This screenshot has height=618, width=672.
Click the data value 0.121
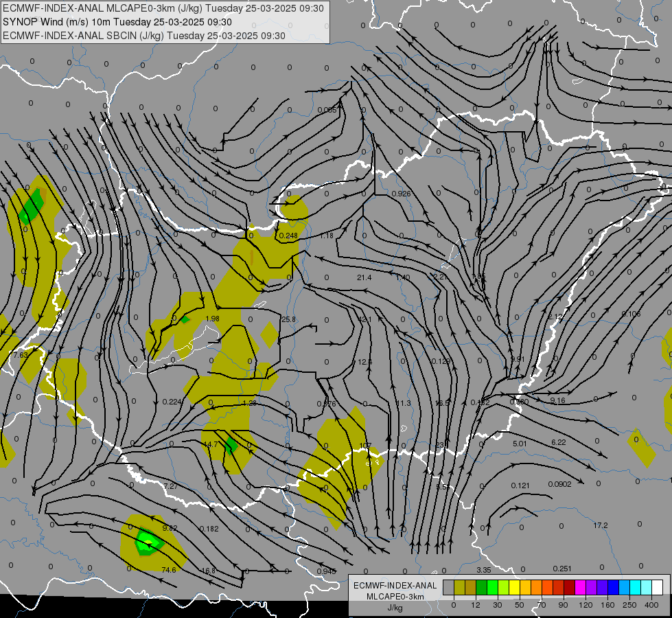coord(520,485)
